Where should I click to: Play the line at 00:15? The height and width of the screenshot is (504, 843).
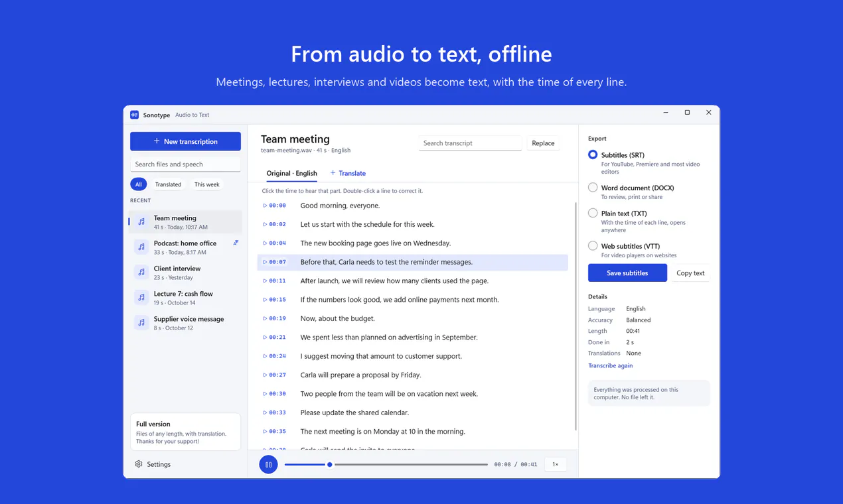coord(274,300)
